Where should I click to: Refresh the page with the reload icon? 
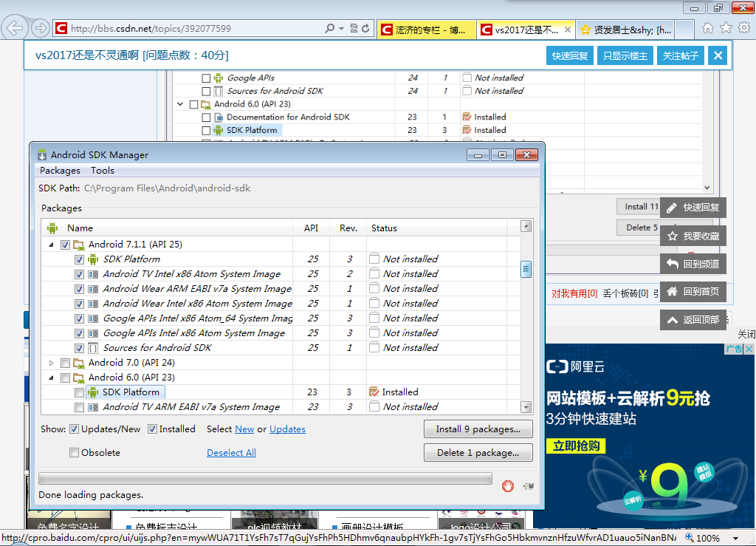click(366, 29)
